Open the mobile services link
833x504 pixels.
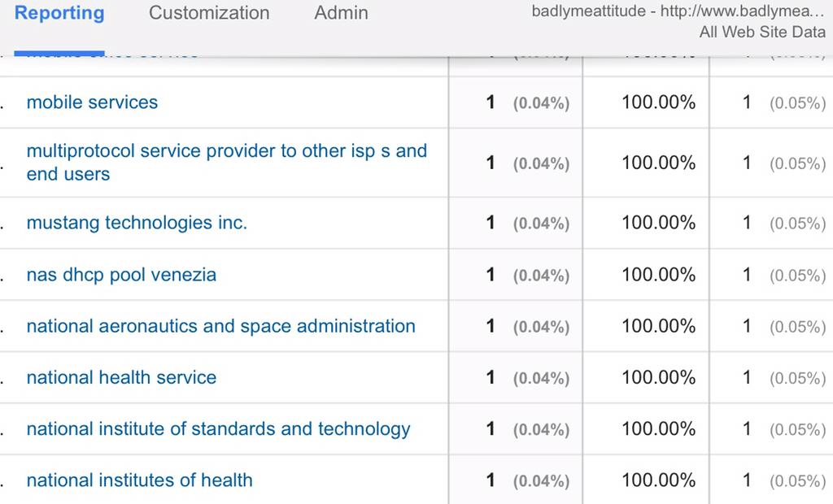(x=92, y=102)
